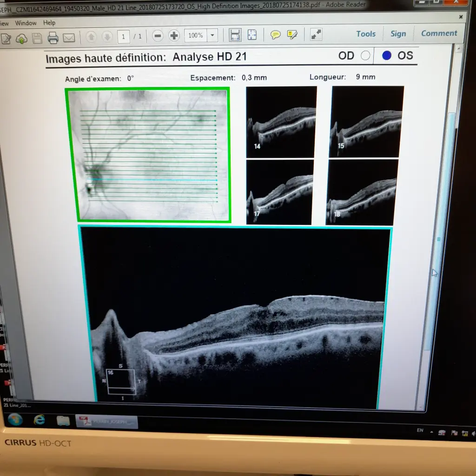Click the Print icon in the toolbar
Image resolution: width=476 pixels, height=476 pixels.
coord(53,38)
